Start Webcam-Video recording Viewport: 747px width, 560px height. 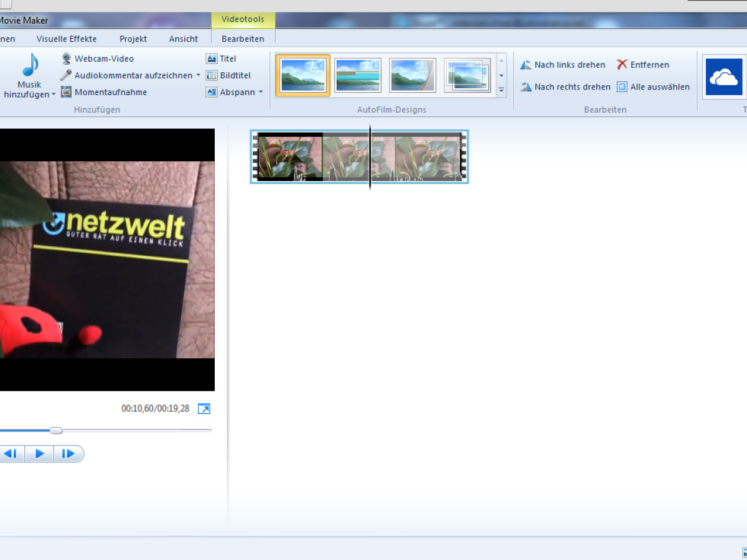[103, 58]
